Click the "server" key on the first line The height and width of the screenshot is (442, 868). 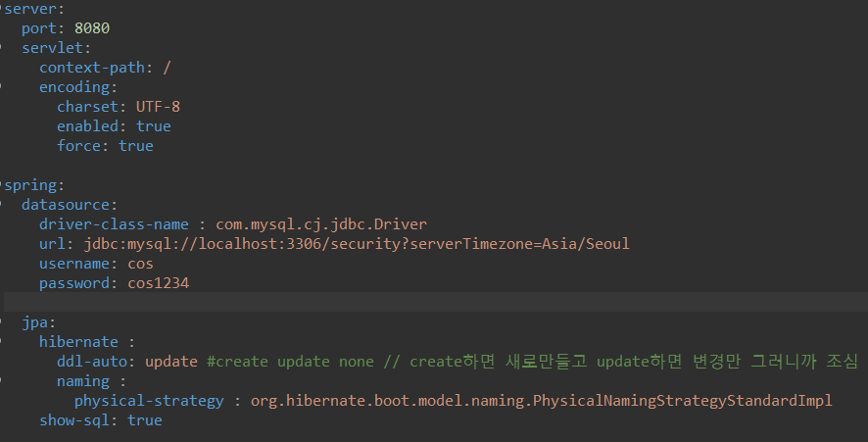[31, 9]
